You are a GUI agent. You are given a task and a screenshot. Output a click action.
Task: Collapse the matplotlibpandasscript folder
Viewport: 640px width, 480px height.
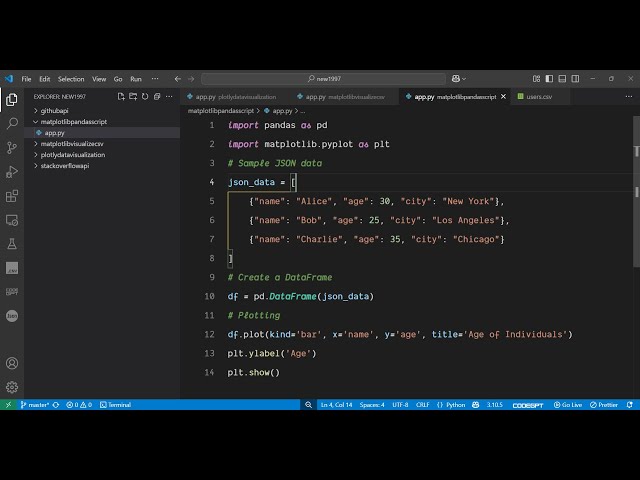tap(73, 122)
